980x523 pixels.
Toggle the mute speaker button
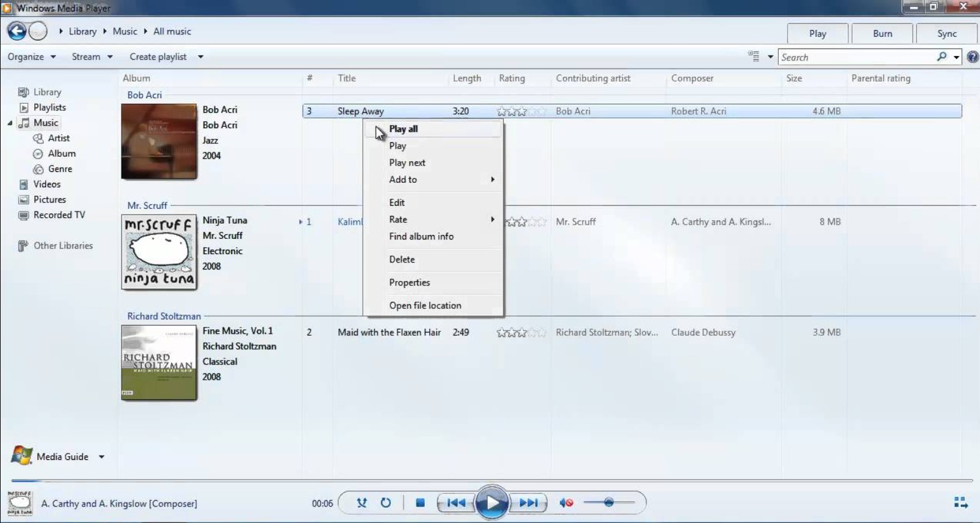point(565,503)
